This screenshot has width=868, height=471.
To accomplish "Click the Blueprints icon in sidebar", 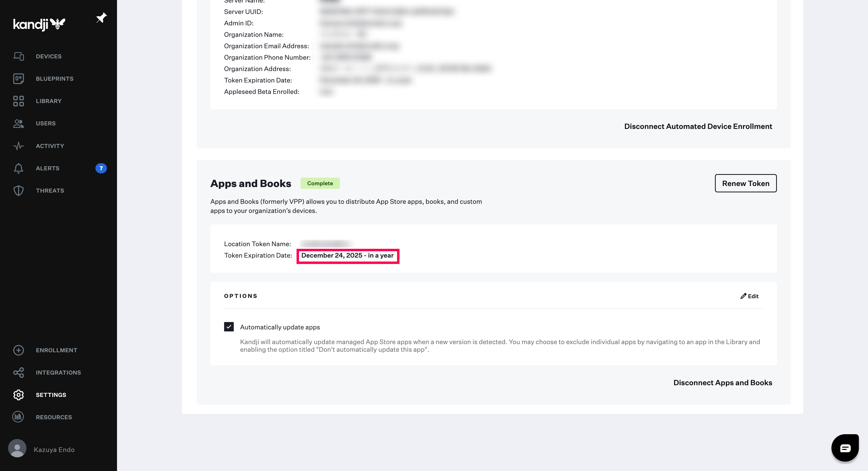I will coord(19,78).
